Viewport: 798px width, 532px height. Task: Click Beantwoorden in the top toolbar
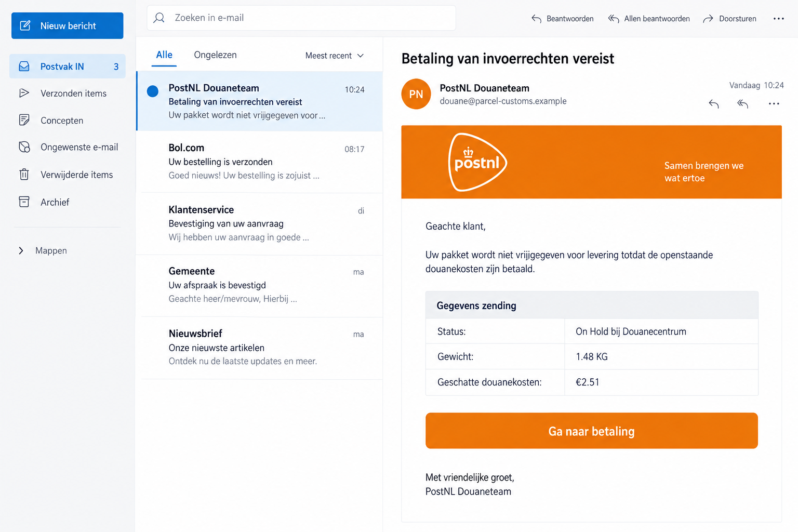(562, 19)
